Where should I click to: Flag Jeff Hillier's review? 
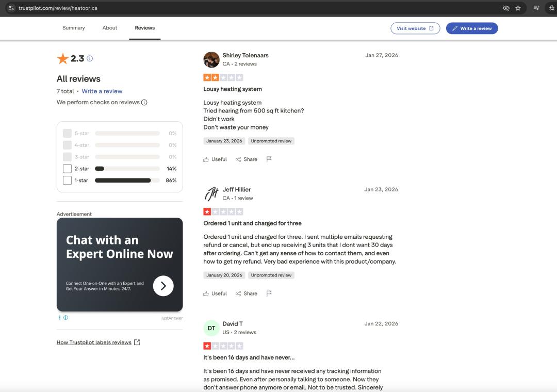click(x=269, y=293)
